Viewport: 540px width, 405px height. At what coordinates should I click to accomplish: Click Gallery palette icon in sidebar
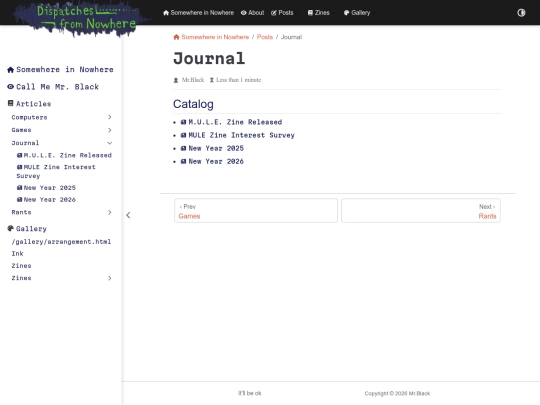coord(11,228)
